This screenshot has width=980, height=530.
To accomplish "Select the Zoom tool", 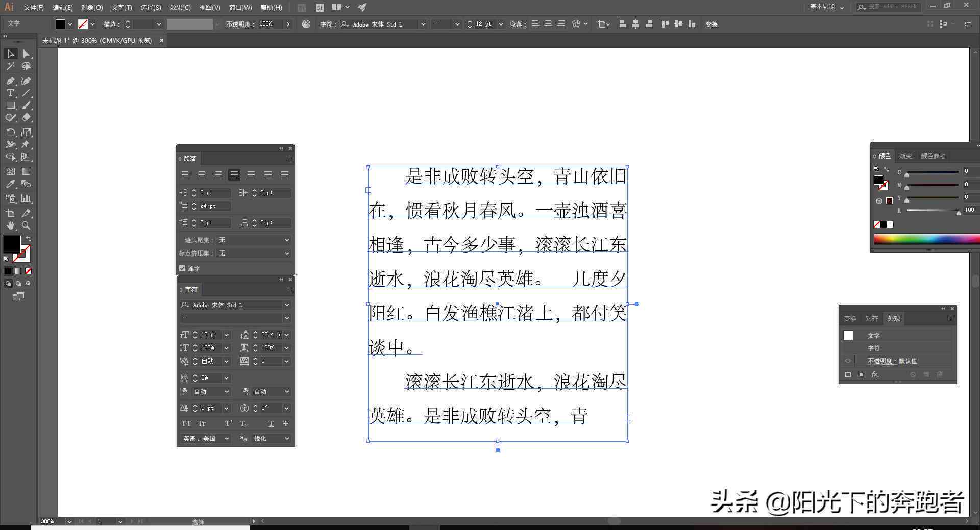I will (27, 225).
